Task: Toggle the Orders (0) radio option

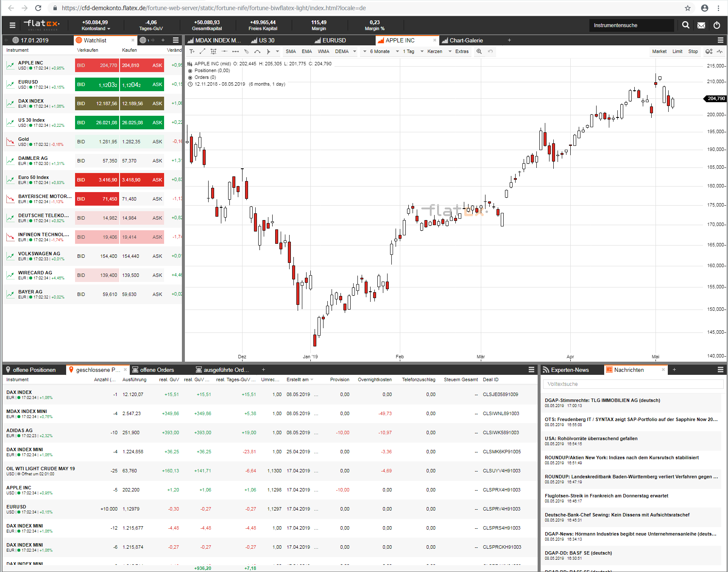Action: [190, 78]
